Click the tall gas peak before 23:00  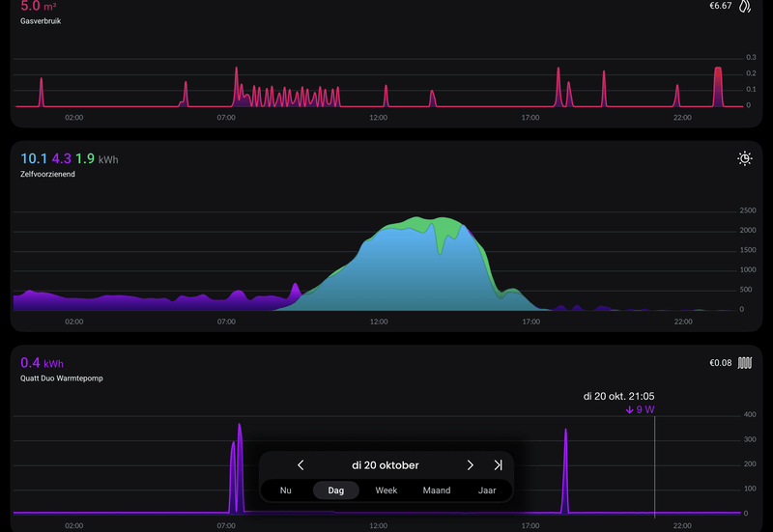pos(718,86)
